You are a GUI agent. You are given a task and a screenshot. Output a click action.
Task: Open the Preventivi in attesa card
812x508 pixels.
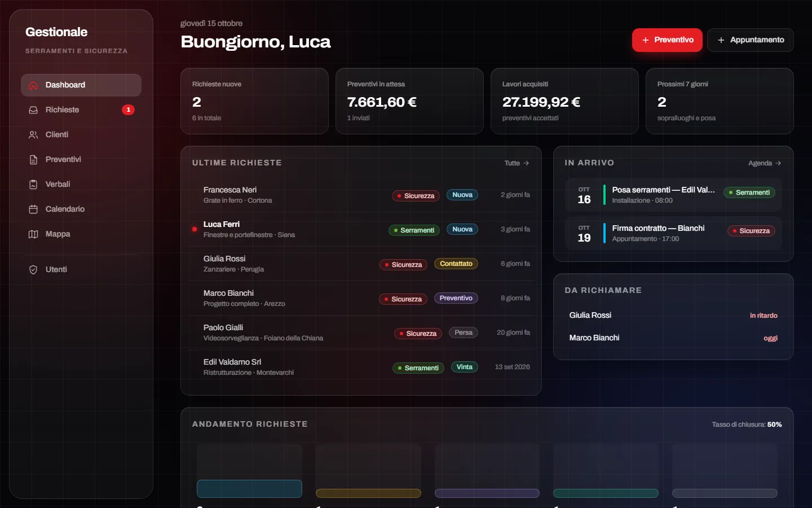(x=409, y=101)
